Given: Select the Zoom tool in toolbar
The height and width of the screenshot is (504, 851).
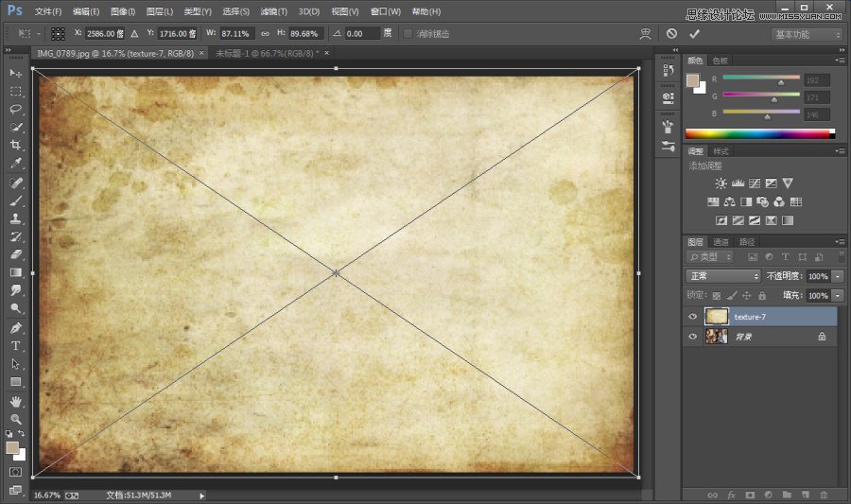Looking at the screenshot, I should coord(15,419).
